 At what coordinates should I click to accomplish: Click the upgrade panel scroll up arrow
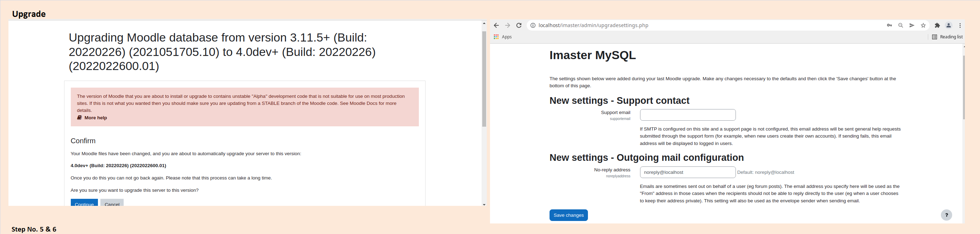[x=484, y=24]
